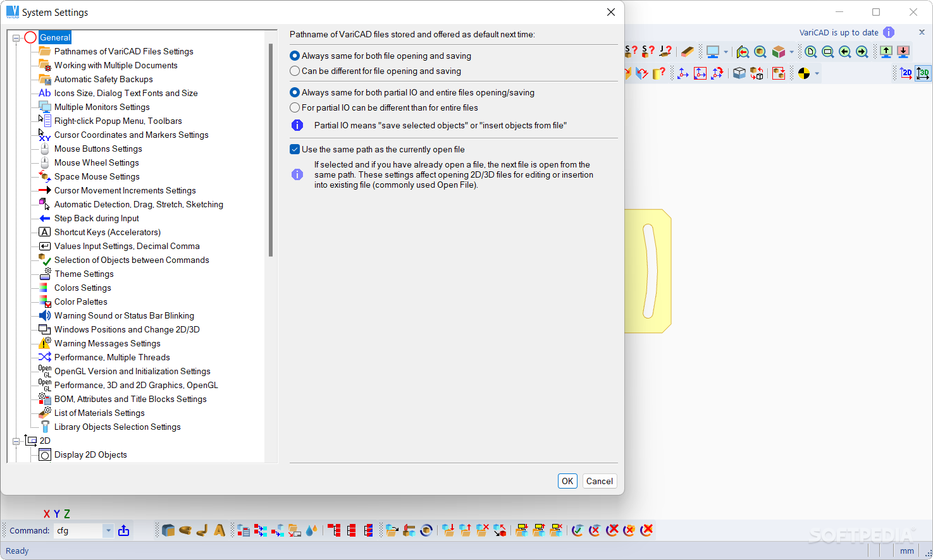The image size is (933, 560).
Task: Click the magnifier with black right arrow
Action: point(862,52)
